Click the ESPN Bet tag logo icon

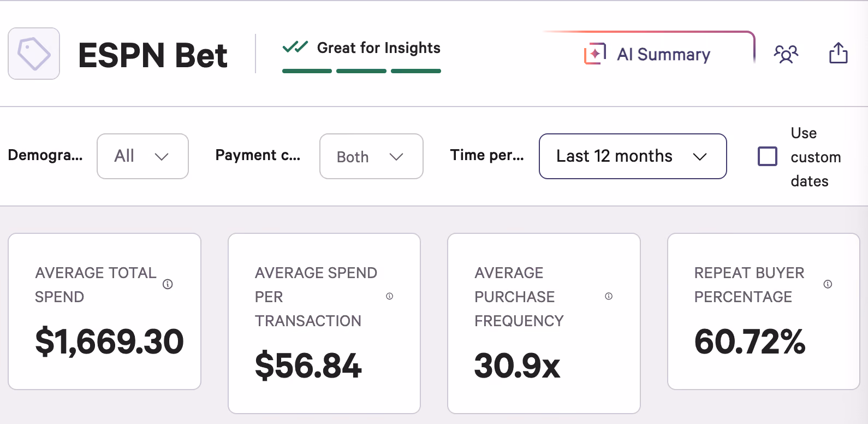click(34, 54)
